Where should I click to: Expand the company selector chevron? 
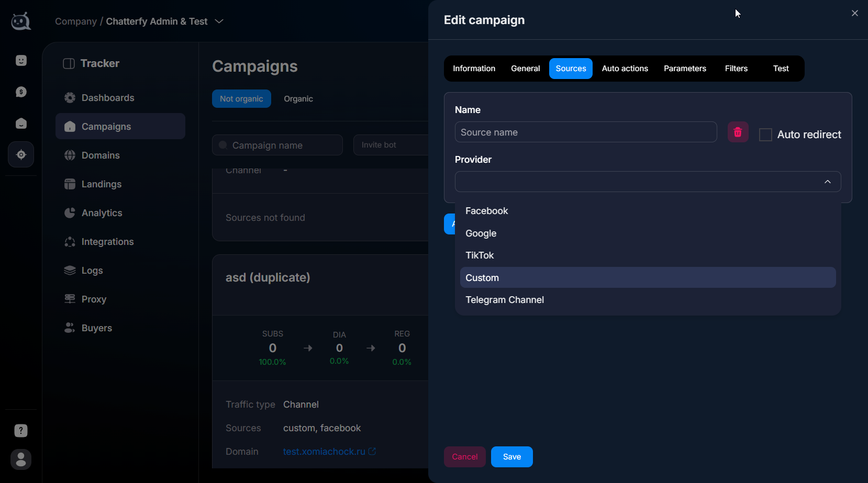(x=219, y=21)
